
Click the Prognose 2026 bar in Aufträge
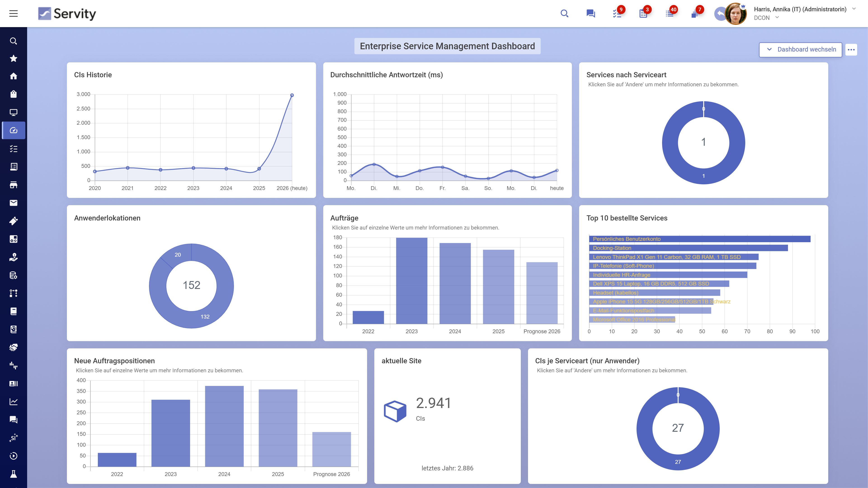(x=542, y=293)
